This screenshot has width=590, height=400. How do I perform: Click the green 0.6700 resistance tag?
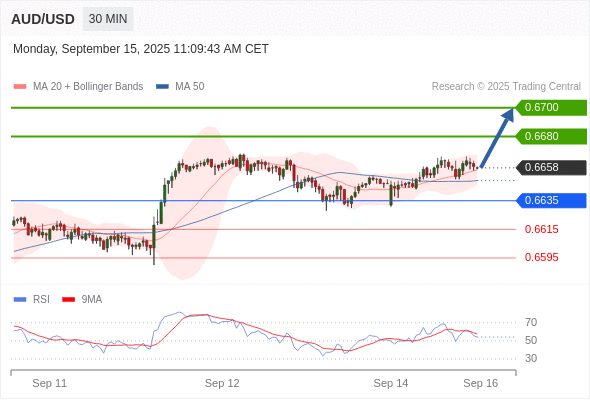pyautogui.click(x=551, y=108)
